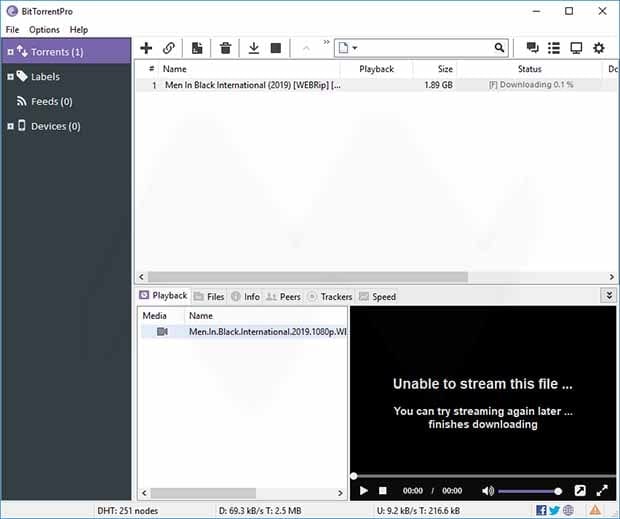
Task: Click the chat bubbles toolbar icon
Action: (x=532, y=48)
